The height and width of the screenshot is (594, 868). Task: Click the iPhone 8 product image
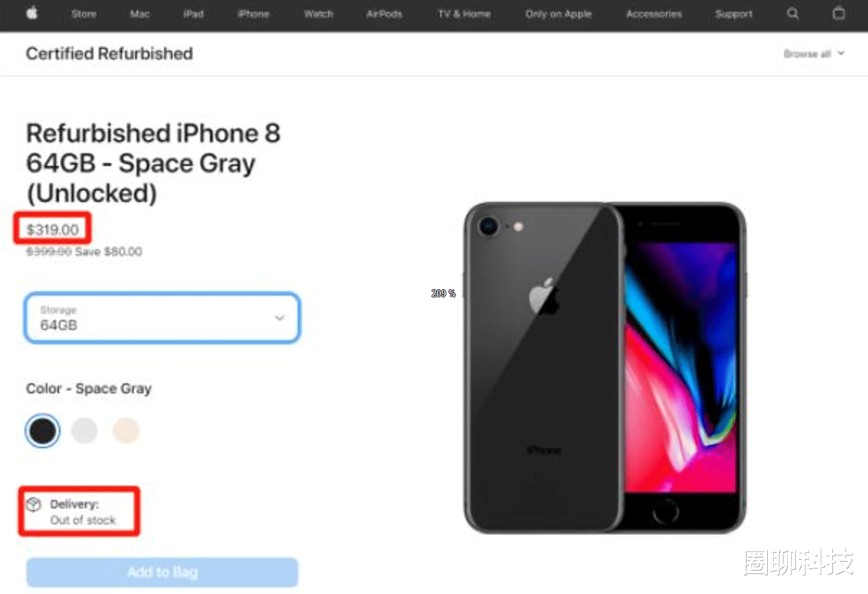click(605, 367)
